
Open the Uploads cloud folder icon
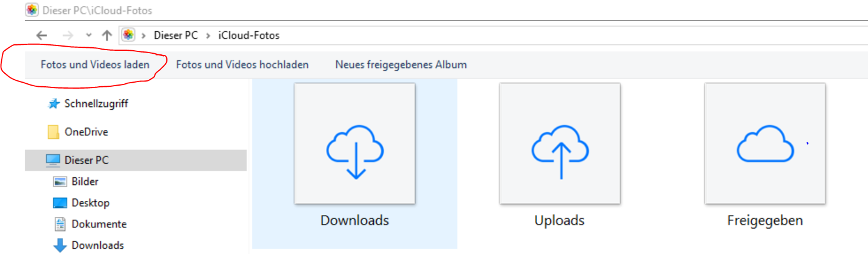[x=560, y=144]
